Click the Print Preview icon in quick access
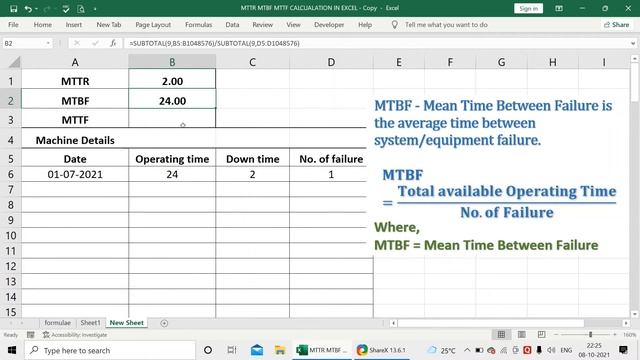This screenshot has width=640, height=360. click(81, 9)
